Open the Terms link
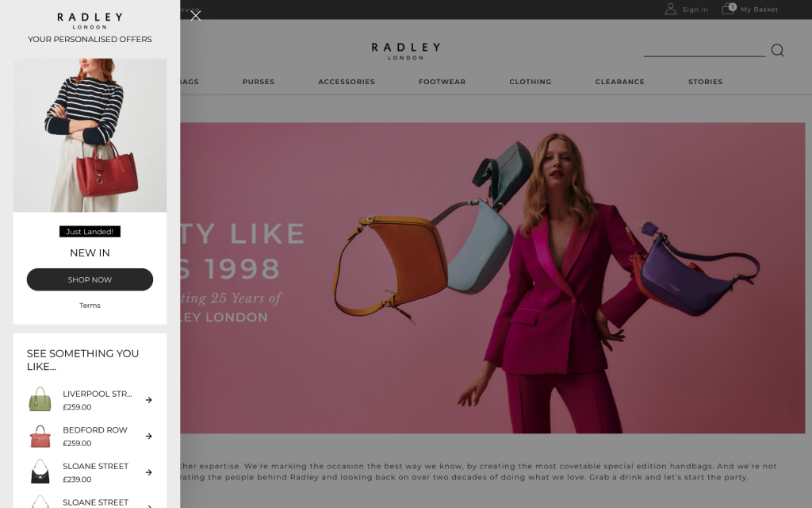The image size is (812, 508). [x=90, y=306]
